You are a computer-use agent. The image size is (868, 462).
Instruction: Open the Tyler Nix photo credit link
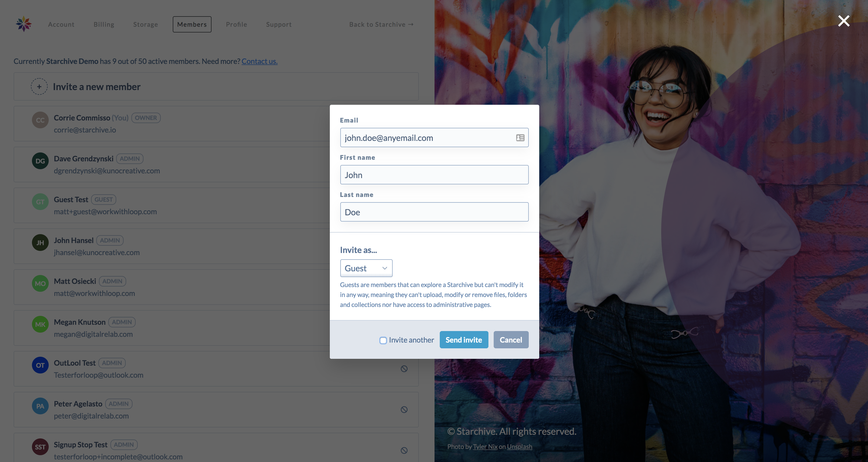click(485, 447)
